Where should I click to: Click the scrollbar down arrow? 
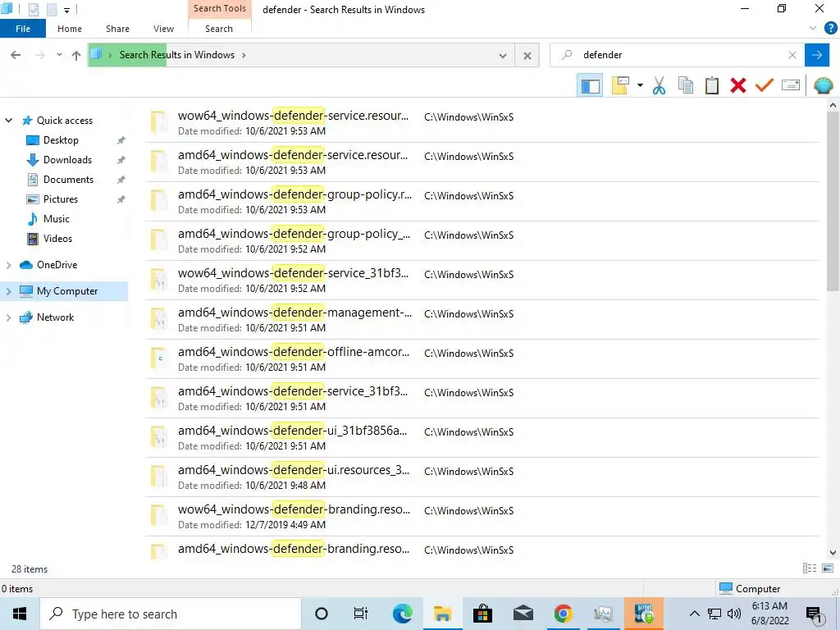[833, 552]
